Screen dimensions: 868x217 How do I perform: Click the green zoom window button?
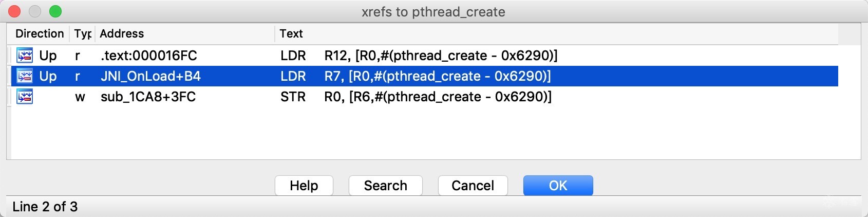coord(55,11)
